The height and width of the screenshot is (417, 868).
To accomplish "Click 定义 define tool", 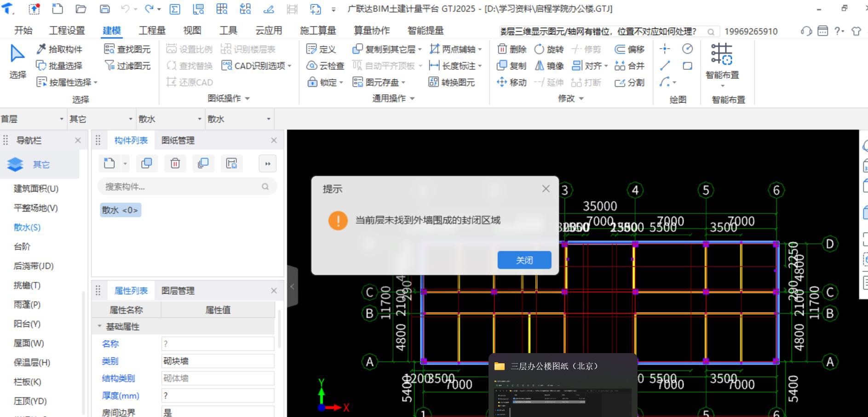I will pyautogui.click(x=321, y=49).
